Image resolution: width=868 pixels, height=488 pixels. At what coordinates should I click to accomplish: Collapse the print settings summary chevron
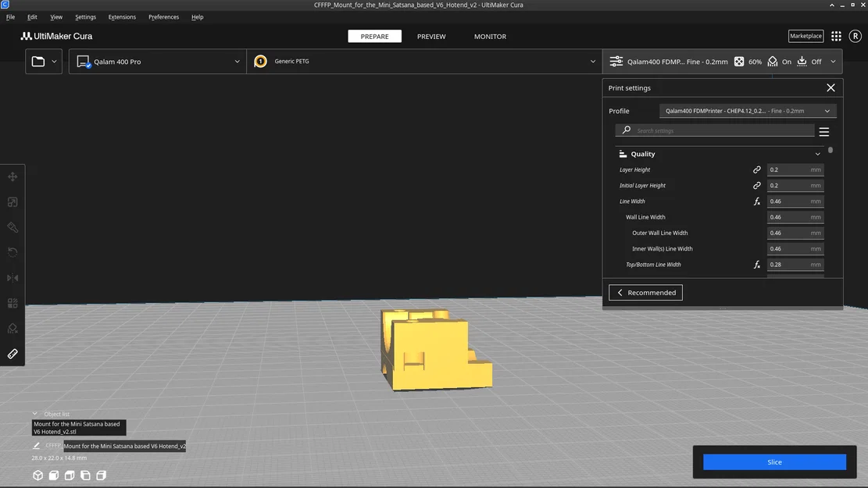pyautogui.click(x=833, y=62)
